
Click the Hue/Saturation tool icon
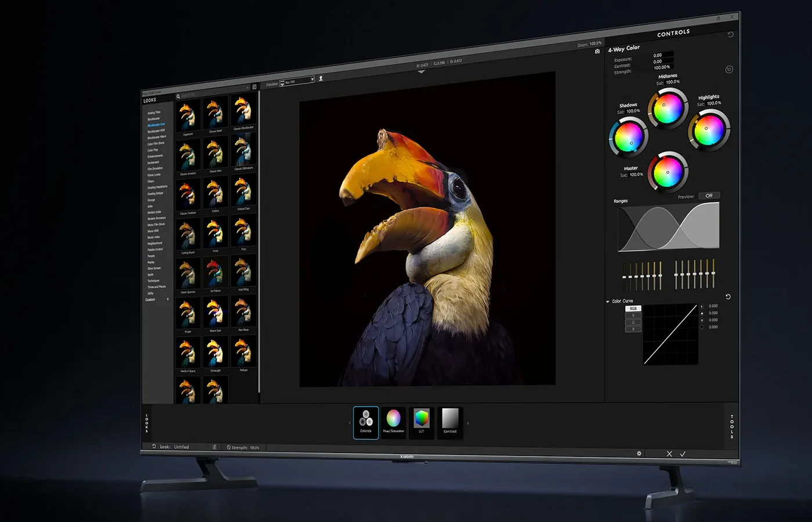[x=393, y=422]
